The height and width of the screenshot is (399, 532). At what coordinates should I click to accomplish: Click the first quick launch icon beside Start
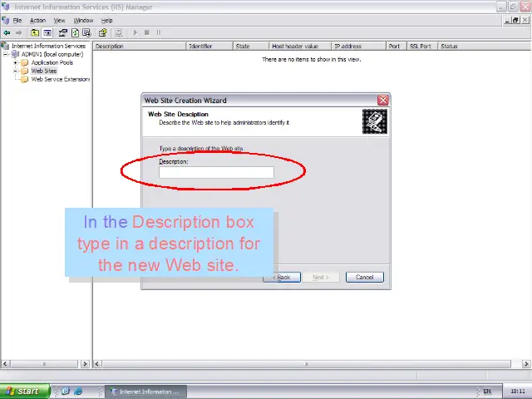click(x=66, y=392)
